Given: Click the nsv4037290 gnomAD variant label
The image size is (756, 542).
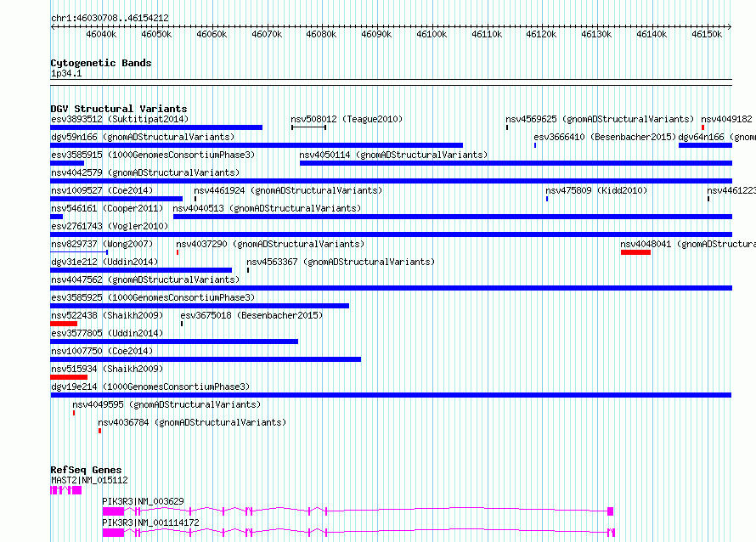Looking at the screenshot, I should click(x=270, y=244).
